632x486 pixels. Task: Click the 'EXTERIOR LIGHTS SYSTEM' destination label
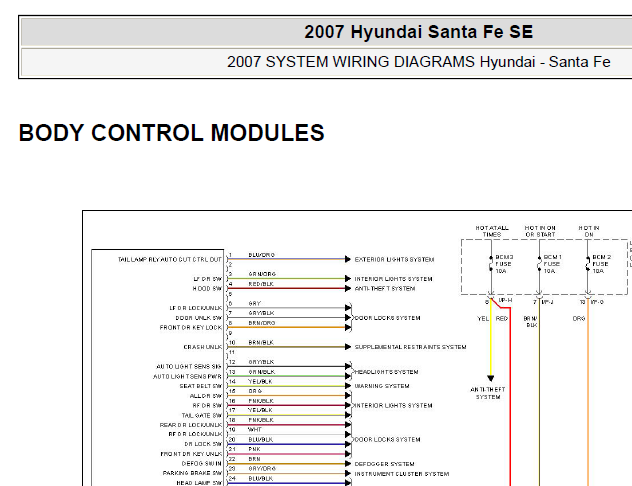coord(394,260)
